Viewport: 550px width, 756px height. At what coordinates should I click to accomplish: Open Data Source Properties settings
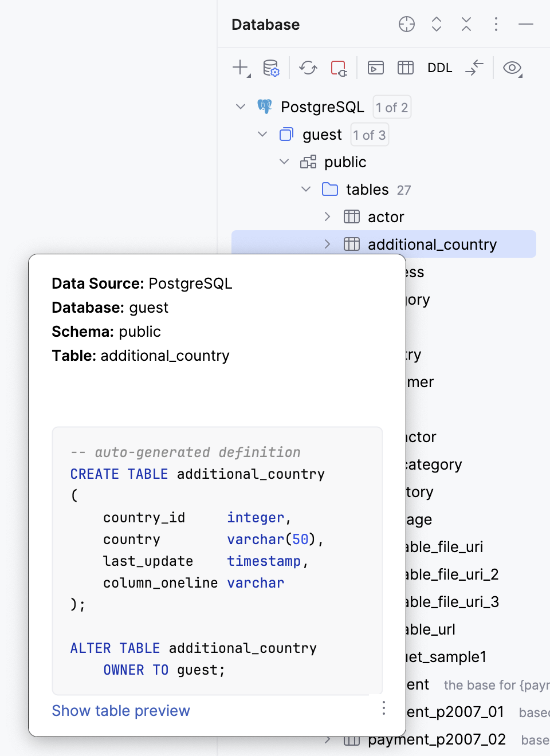tap(271, 69)
